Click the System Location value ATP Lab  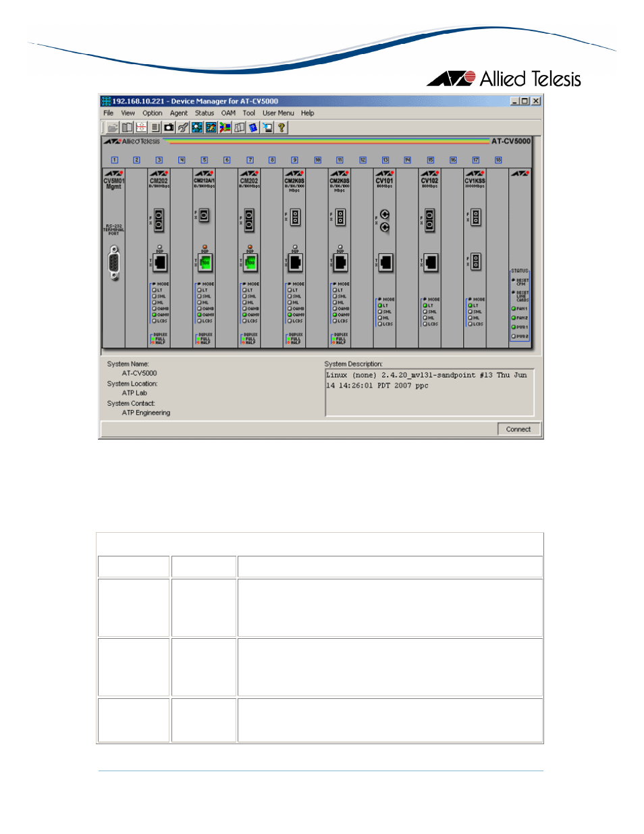(134, 393)
